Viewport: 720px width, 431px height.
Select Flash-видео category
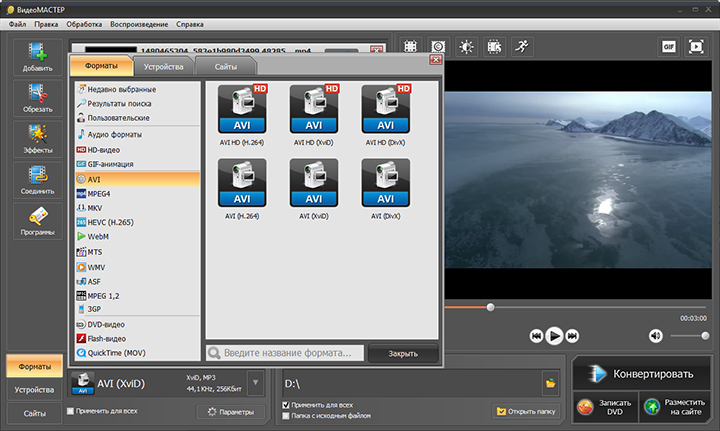click(x=137, y=339)
